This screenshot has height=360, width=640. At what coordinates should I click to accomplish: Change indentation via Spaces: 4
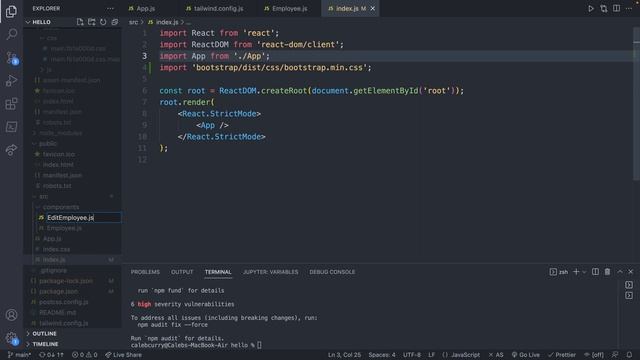[x=382, y=355]
